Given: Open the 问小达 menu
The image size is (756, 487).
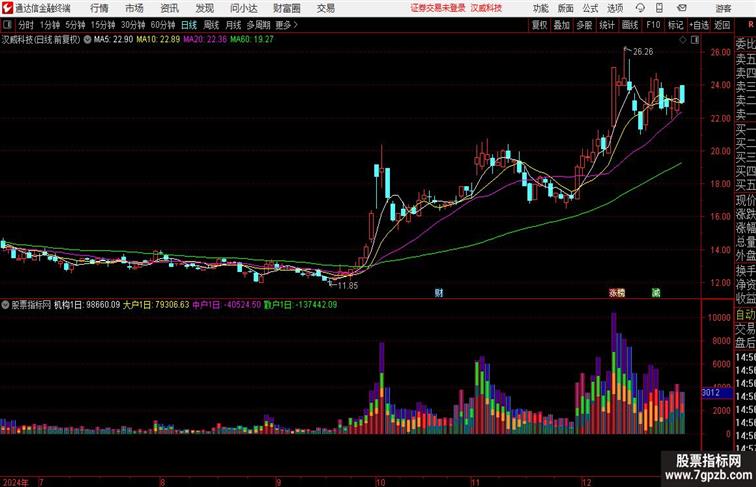Looking at the screenshot, I should point(243,8).
